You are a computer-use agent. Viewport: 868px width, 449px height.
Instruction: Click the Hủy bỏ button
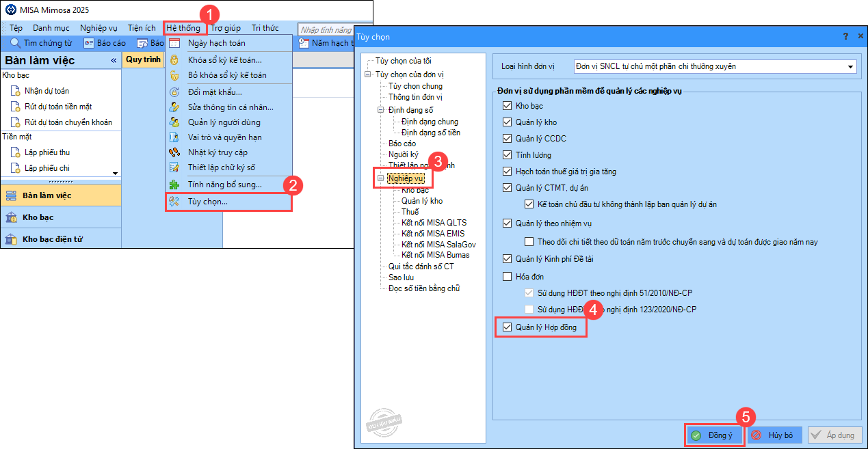pyautogui.click(x=774, y=435)
